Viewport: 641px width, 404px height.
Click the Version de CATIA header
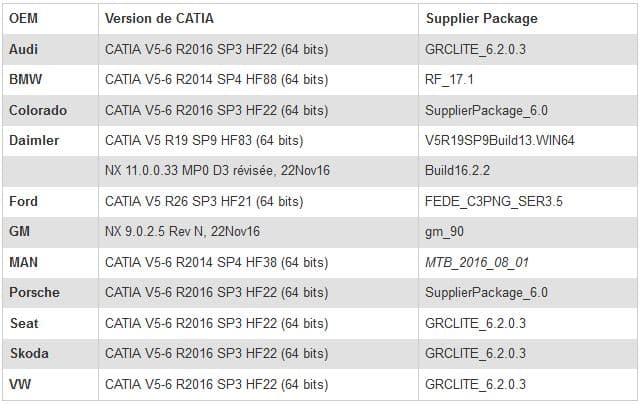point(159,19)
